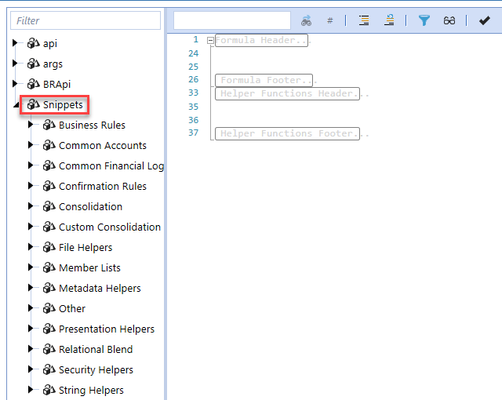Click the glasses view icon

point(449,21)
